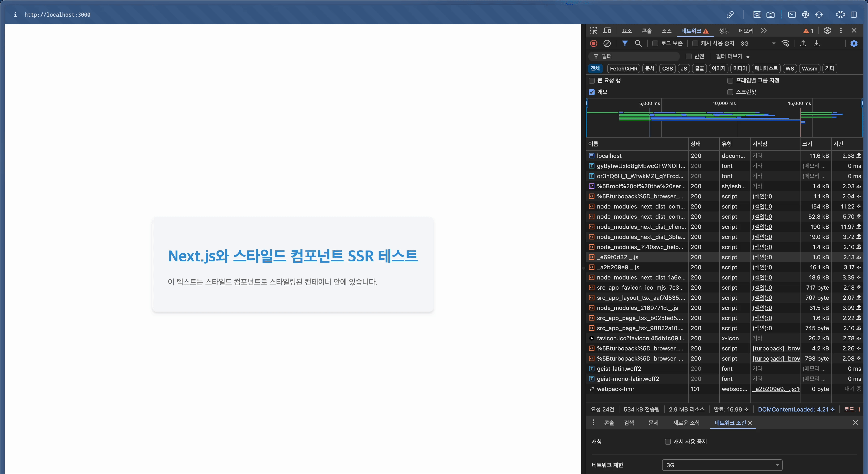Open the _a2b209e9._.js:1 initiator link
This screenshot has height=474, width=868.
coord(776,389)
